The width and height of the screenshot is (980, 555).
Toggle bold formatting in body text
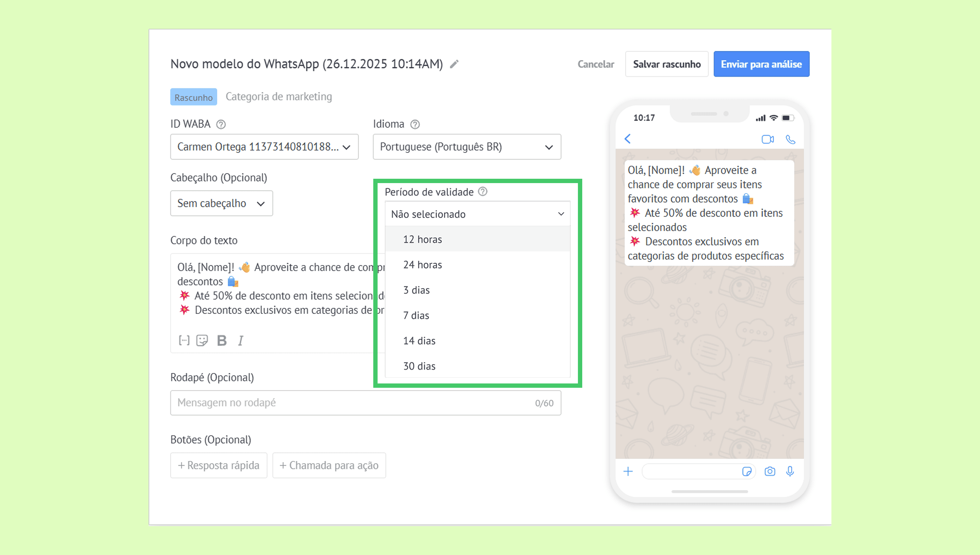pos(222,340)
